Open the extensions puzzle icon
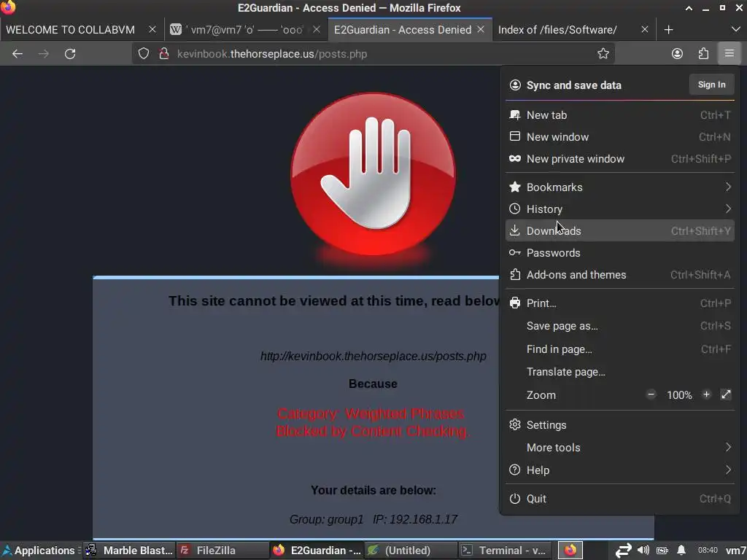The image size is (747, 560). [x=703, y=54]
